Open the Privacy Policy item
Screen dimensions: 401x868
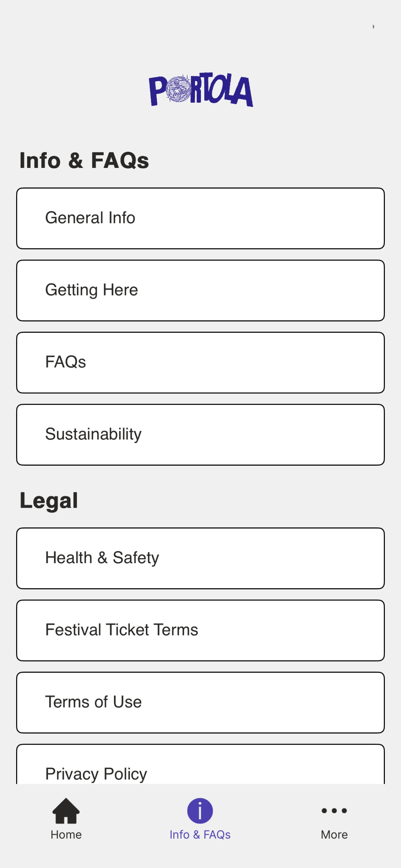pos(200,764)
